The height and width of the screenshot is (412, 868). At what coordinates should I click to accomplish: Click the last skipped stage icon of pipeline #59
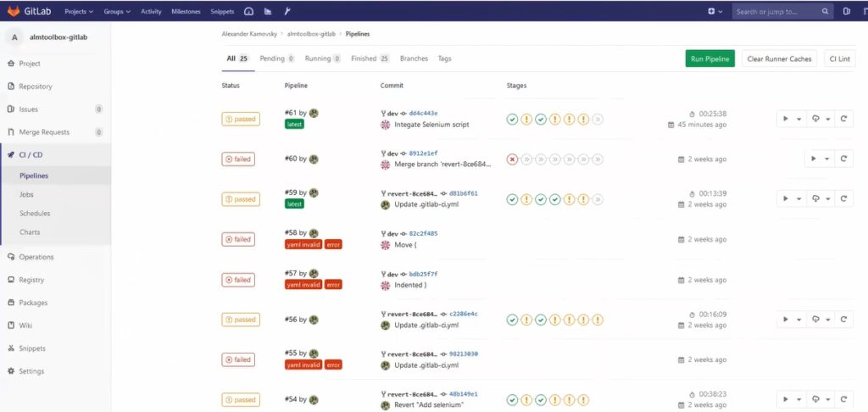pyautogui.click(x=598, y=199)
